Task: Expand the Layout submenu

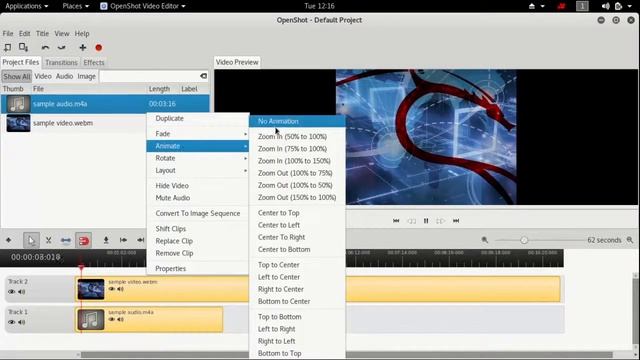Action: coord(198,170)
